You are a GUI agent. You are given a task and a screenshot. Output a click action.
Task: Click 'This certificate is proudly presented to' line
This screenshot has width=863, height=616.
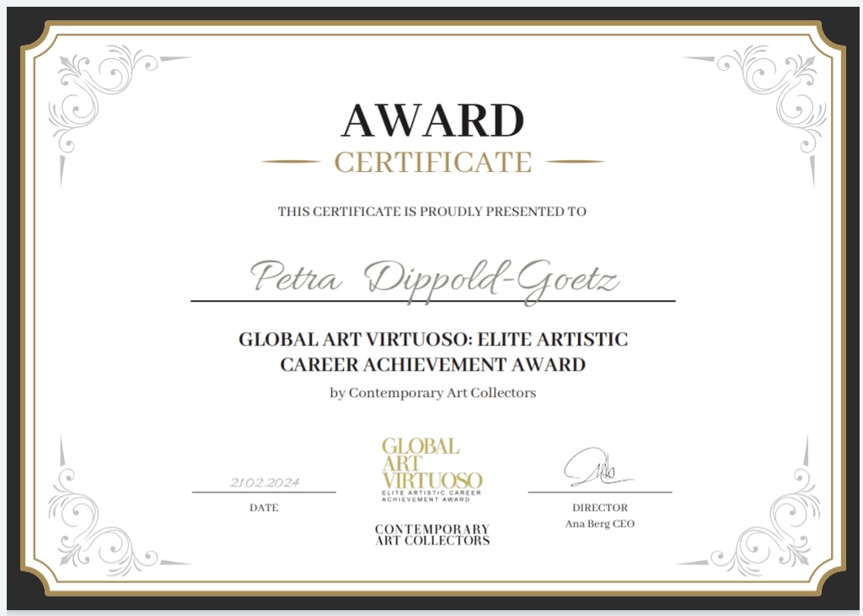431,212
